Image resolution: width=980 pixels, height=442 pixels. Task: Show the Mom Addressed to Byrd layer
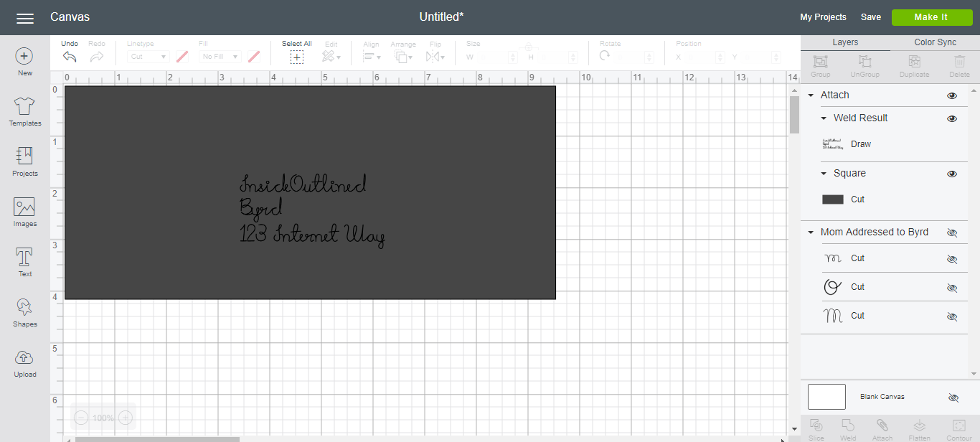pos(952,232)
